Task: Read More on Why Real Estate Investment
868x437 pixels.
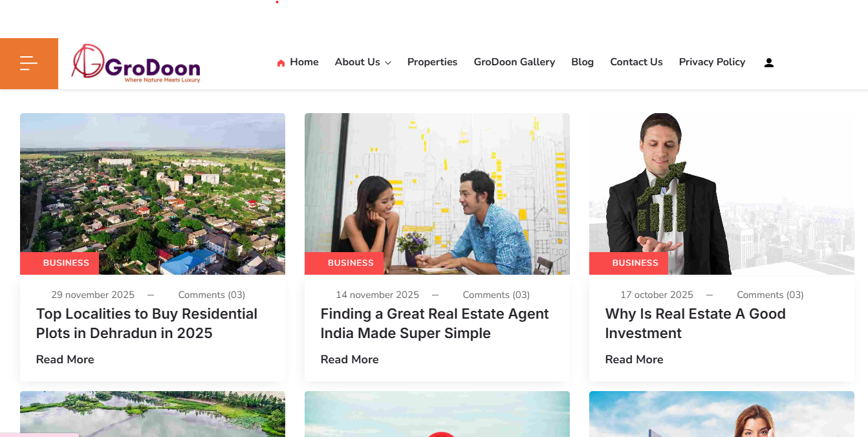Action: pyautogui.click(x=635, y=359)
